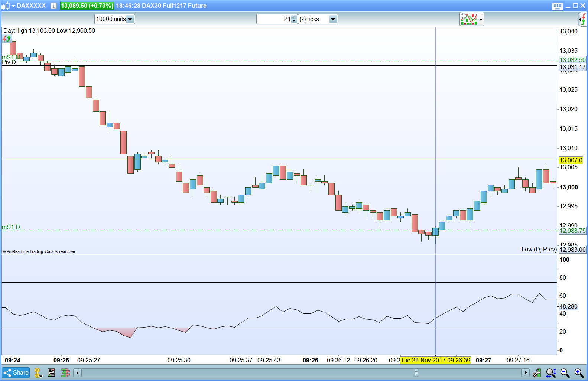
Task: Click the drawing objects list icon
Action: 52,373
